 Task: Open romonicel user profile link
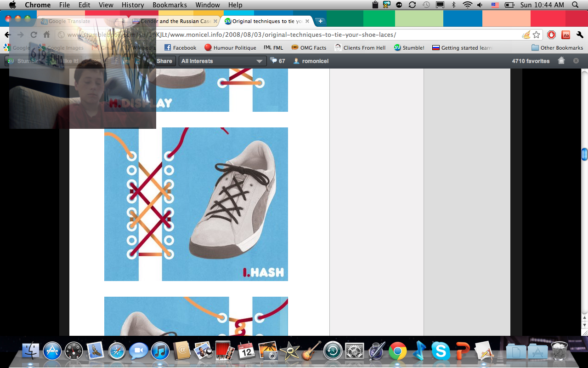tap(311, 61)
